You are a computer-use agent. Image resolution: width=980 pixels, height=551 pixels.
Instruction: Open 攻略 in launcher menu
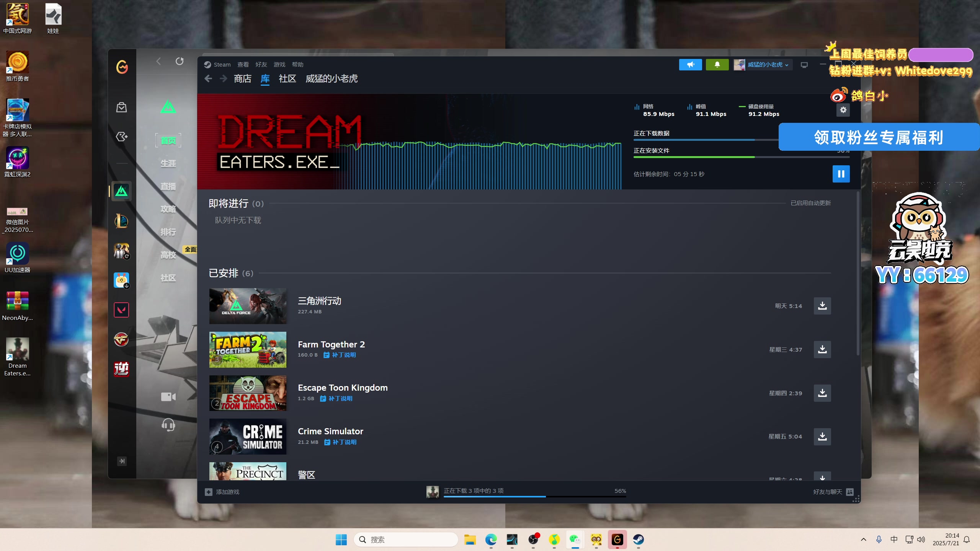pyautogui.click(x=168, y=209)
